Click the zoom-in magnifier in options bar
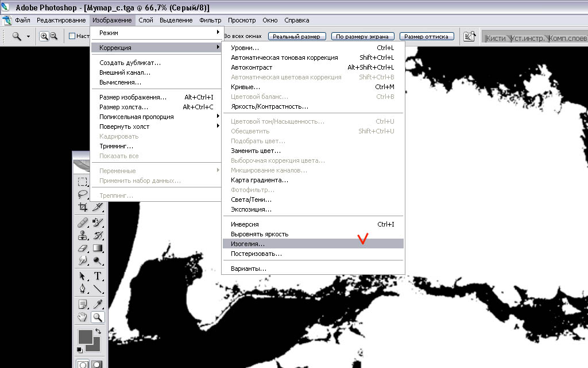The height and width of the screenshot is (368, 588). click(44, 36)
